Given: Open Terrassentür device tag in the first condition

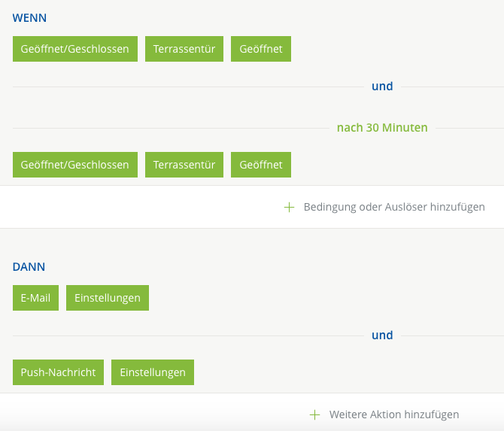Looking at the screenshot, I should tap(184, 49).
